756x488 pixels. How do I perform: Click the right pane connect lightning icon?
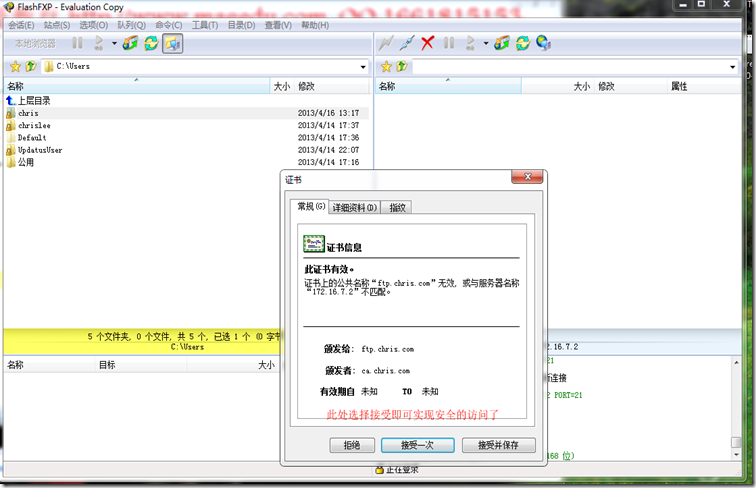pyautogui.click(x=386, y=43)
